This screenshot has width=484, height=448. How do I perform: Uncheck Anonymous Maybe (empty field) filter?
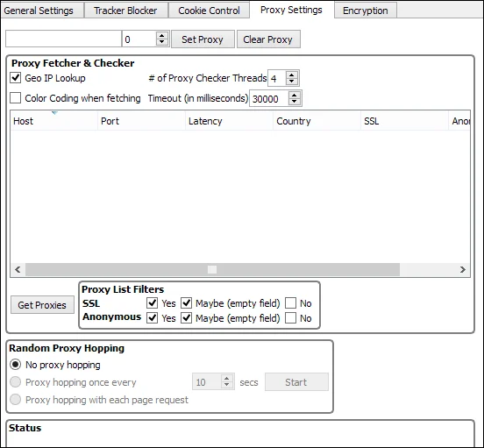[x=186, y=317]
